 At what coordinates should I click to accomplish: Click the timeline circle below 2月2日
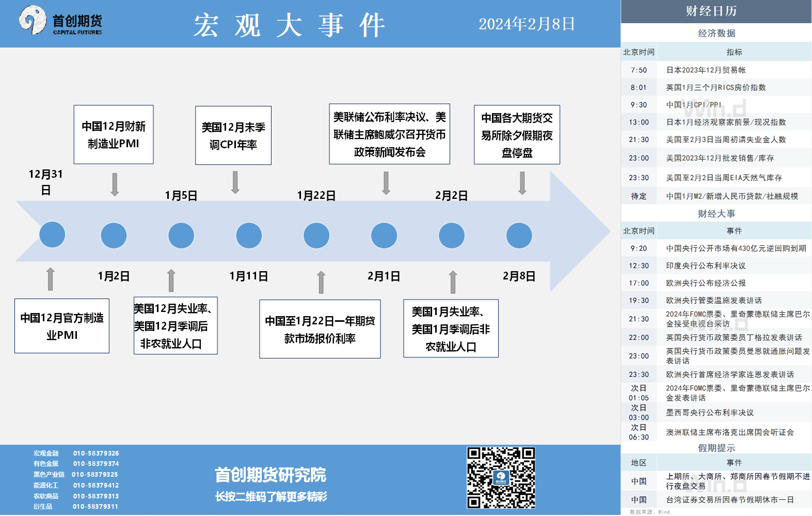click(x=452, y=236)
